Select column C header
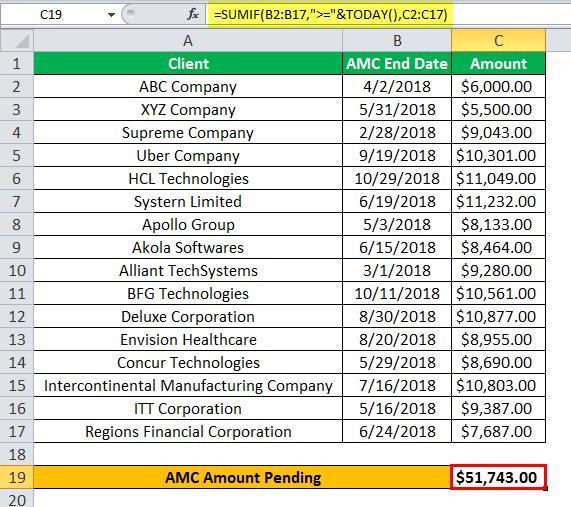The height and width of the screenshot is (507, 571). 499,41
